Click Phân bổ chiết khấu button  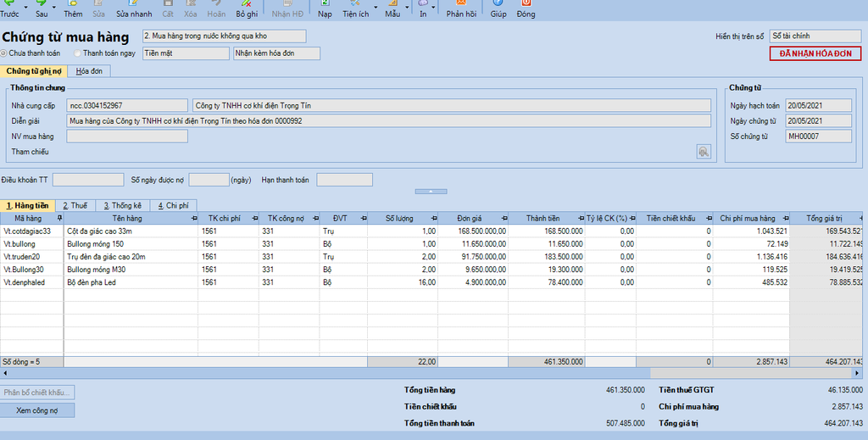click(37, 393)
